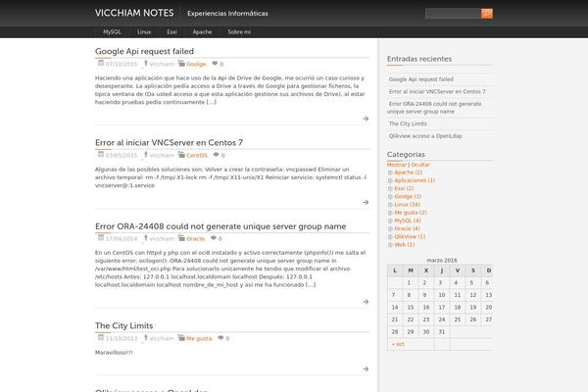This screenshot has height=392, width=588.
Task: Expand the Aplicaciones (1) category
Action: point(390,180)
